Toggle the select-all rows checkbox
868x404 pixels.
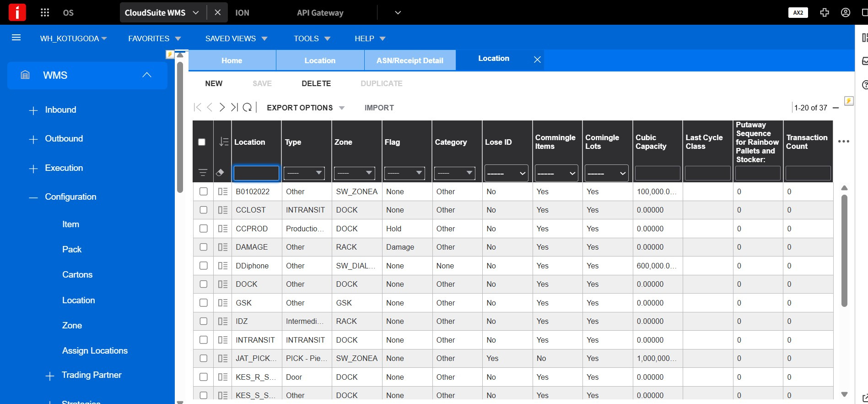pyautogui.click(x=202, y=142)
